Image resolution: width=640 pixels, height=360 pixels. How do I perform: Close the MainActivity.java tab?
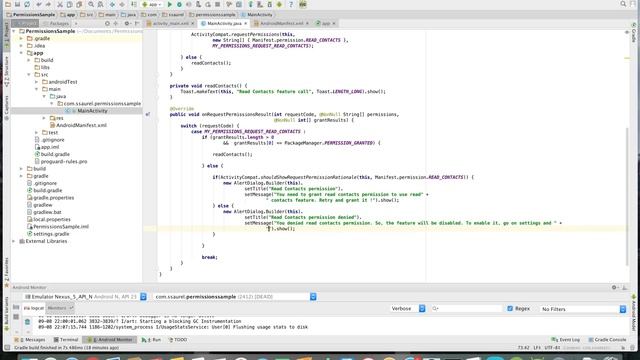(x=246, y=24)
